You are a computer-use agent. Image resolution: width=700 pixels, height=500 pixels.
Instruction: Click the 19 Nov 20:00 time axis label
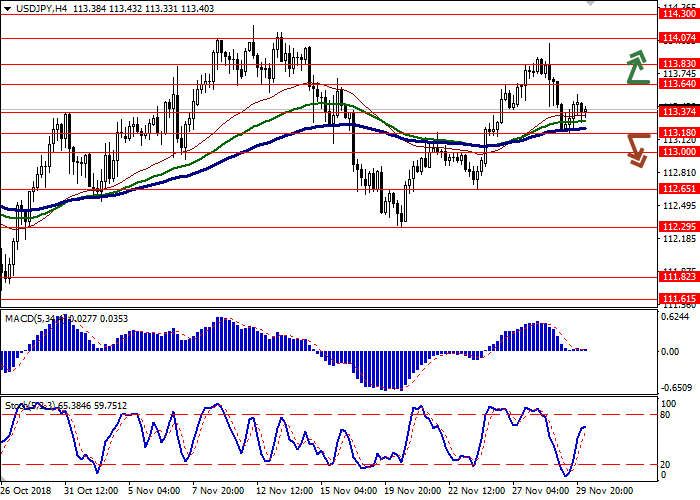point(413,492)
